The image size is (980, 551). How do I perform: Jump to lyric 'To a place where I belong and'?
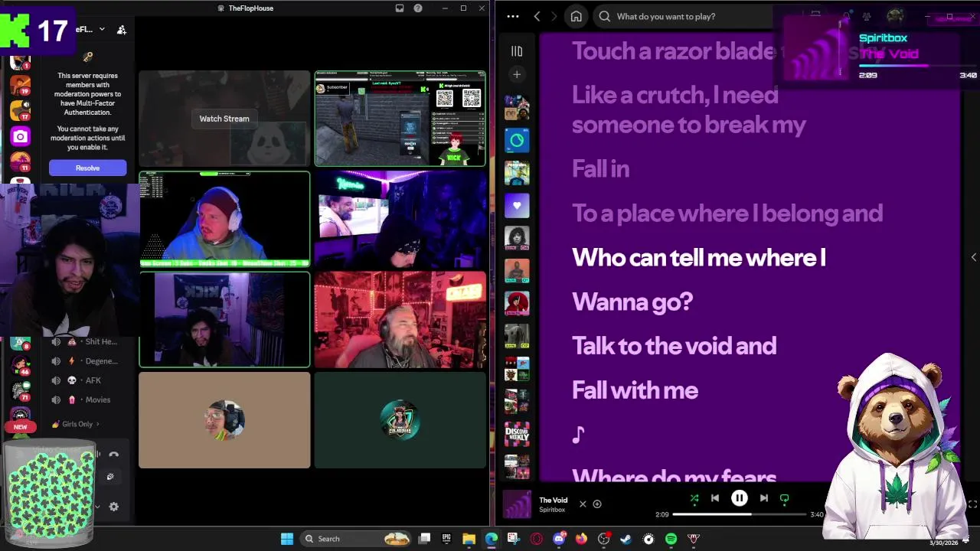(727, 214)
